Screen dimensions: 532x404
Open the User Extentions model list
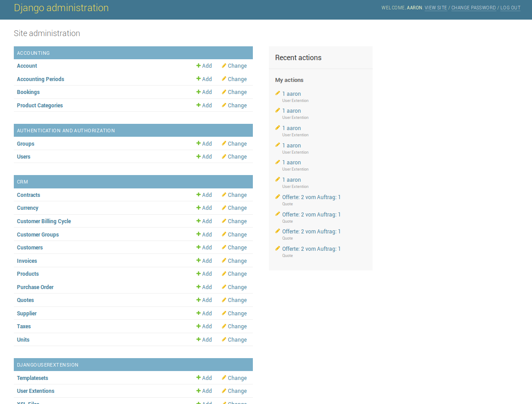(36, 391)
